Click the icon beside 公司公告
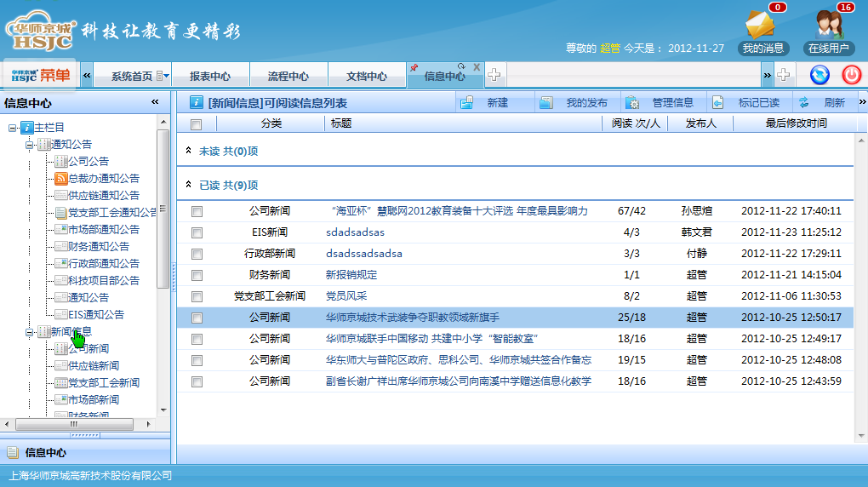The width and height of the screenshot is (868, 487). coord(61,161)
